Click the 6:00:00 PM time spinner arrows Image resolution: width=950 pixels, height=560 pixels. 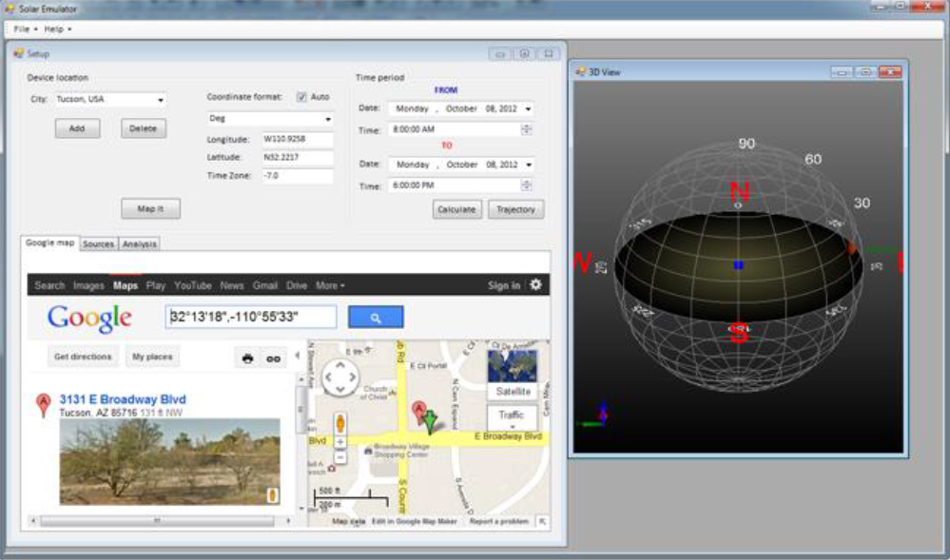pyautogui.click(x=527, y=185)
